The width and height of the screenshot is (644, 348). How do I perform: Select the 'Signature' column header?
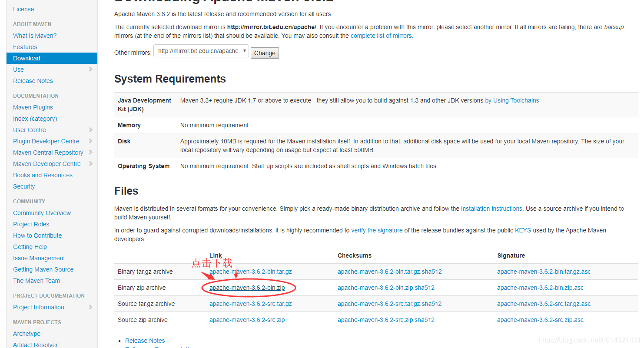point(511,255)
